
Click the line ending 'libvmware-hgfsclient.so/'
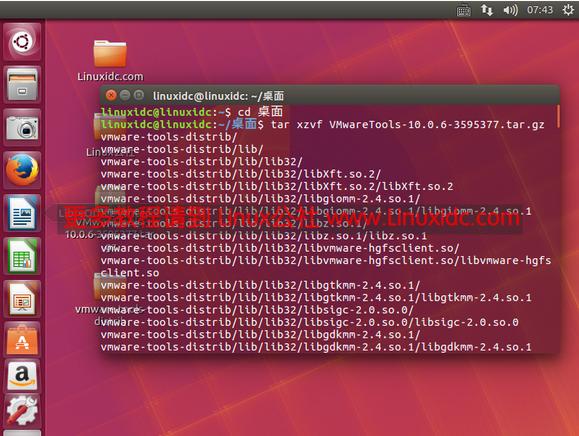(x=280, y=248)
